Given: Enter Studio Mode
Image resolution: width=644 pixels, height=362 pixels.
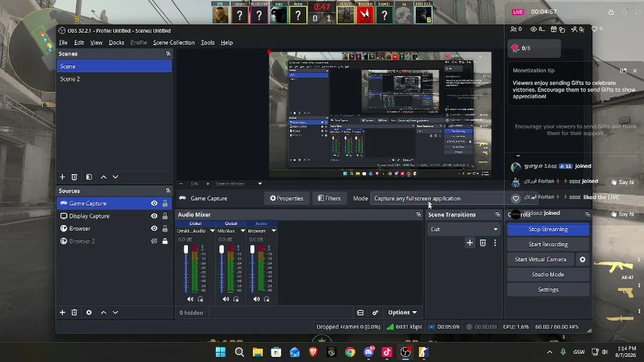Looking at the screenshot, I should (x=548, y=275).
